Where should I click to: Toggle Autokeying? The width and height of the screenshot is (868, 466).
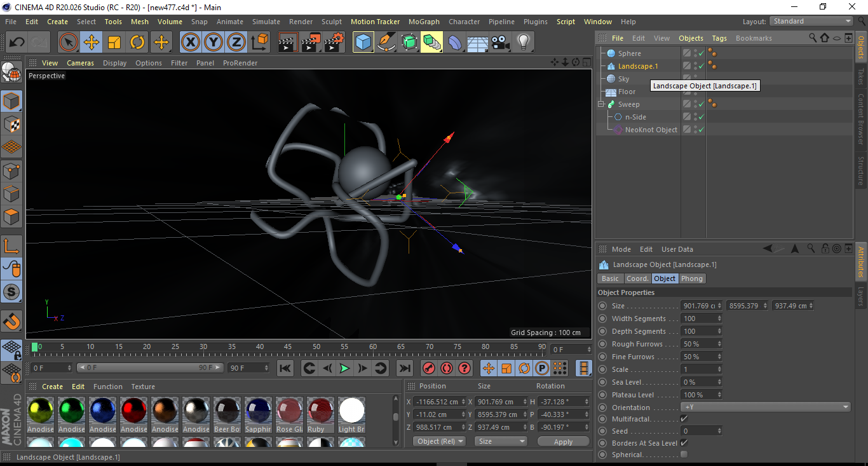447,368
